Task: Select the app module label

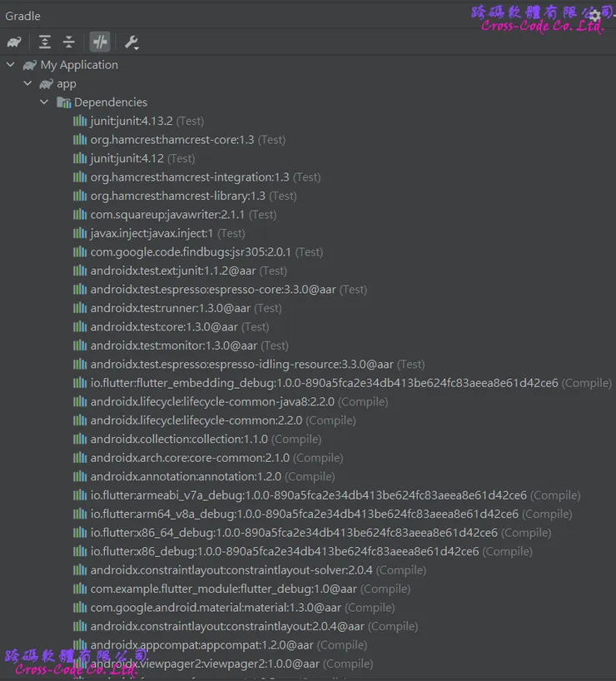Action: (x=67, y=84)
